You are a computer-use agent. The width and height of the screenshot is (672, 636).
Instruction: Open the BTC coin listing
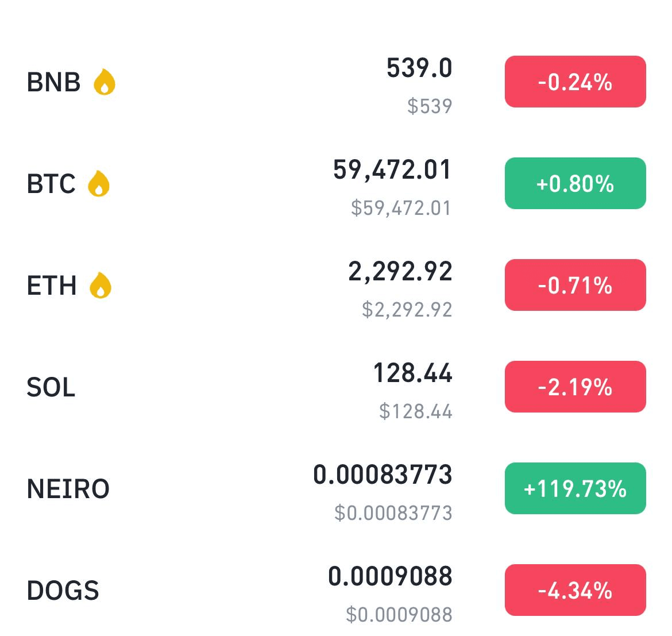pyautogui.click(x=336, y=183)
